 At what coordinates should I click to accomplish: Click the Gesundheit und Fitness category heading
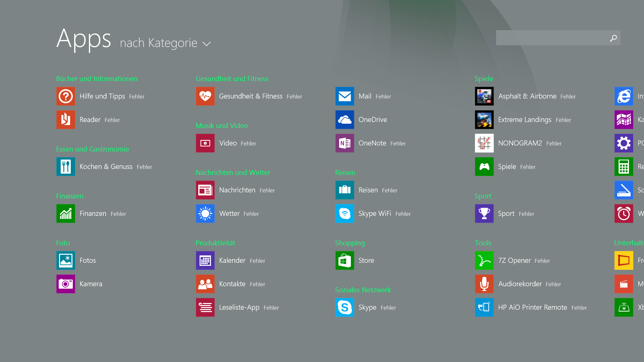point(232,79)
